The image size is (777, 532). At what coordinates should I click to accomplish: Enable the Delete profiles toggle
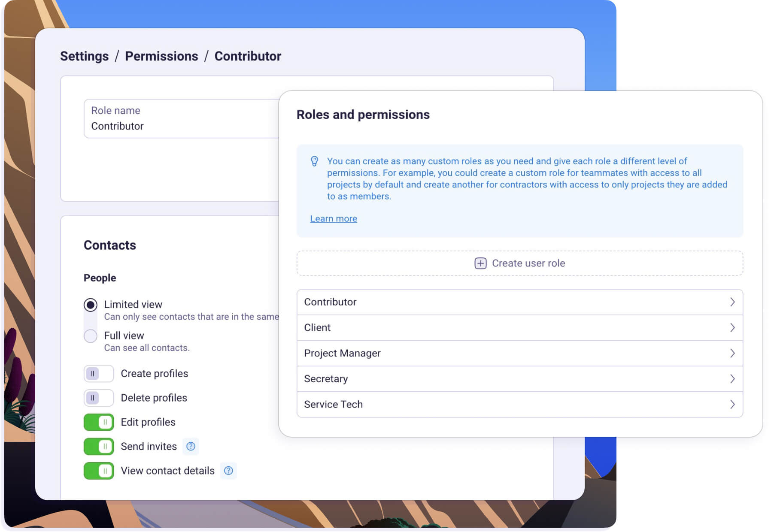[98, 398]
